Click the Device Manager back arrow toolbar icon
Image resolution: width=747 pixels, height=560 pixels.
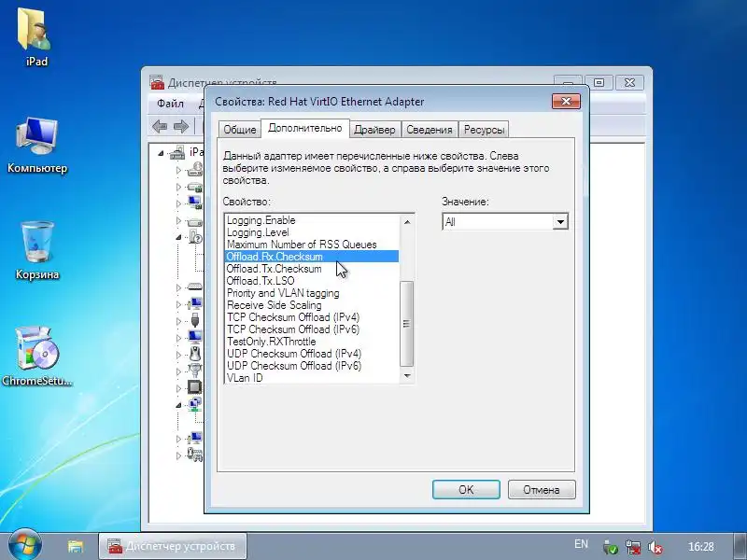click(x=160, y=126)
